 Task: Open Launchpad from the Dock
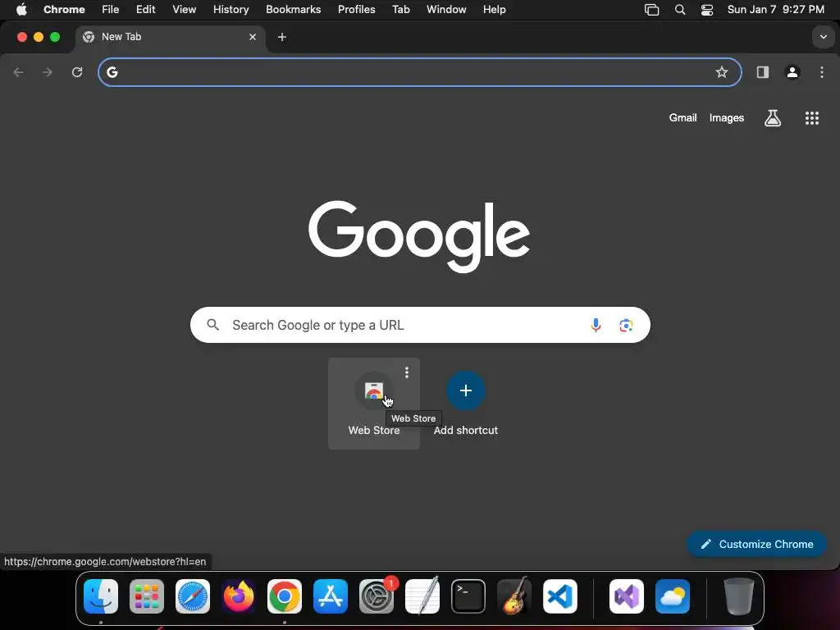click(147, 596)
